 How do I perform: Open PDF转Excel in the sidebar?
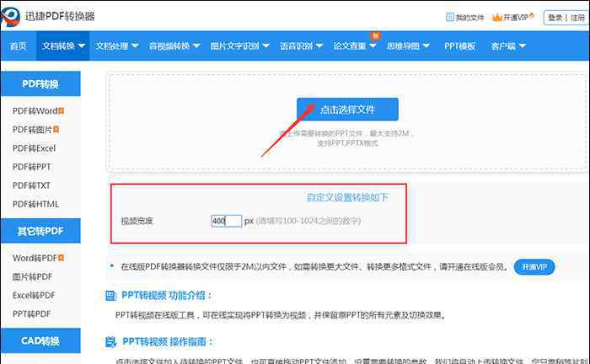[x=34, y=148]
